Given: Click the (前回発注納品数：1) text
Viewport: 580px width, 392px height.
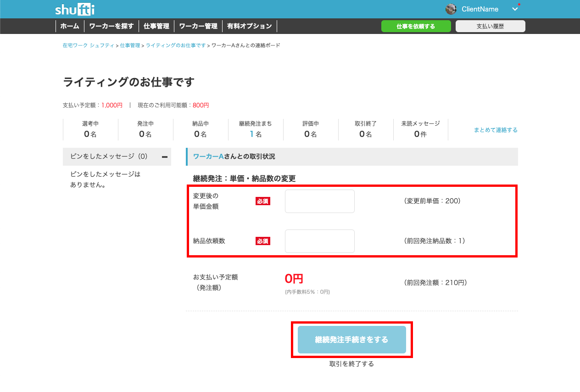Looking at the screenshot, I should click(435, 241).
